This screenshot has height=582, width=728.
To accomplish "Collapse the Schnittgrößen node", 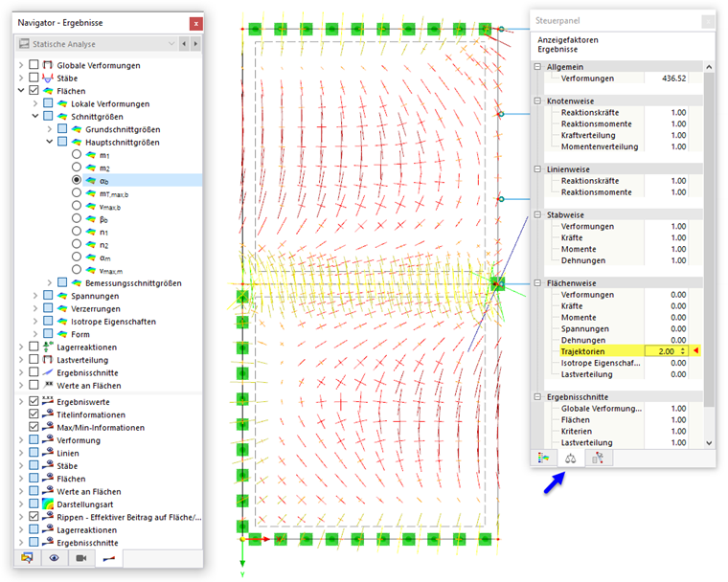I will coord(35,116).
